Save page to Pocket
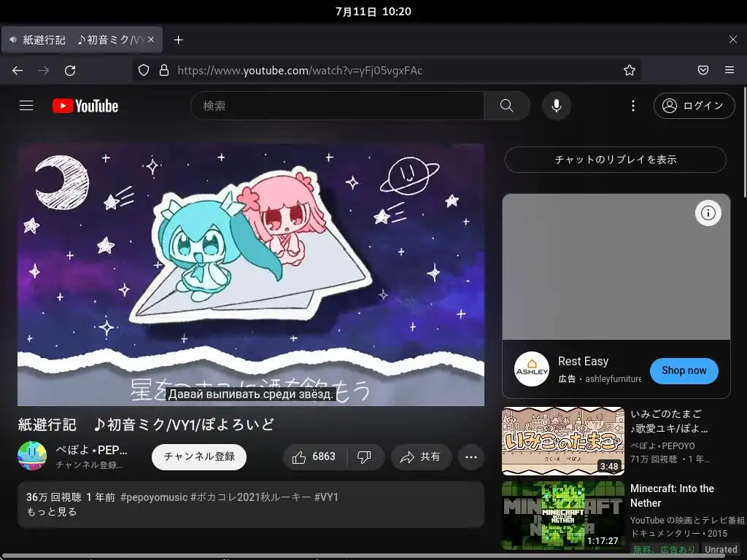Screen dimensions: 747x560 (x=703, y=71)
